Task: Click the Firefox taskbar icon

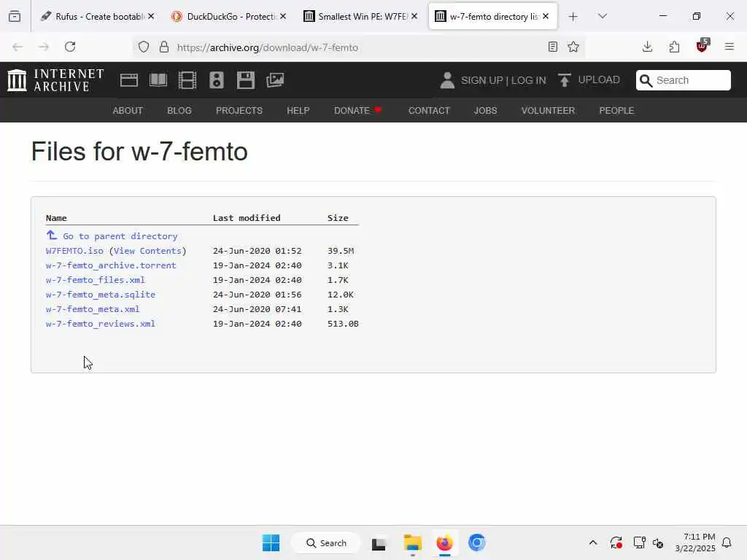Action: point(444,542)
